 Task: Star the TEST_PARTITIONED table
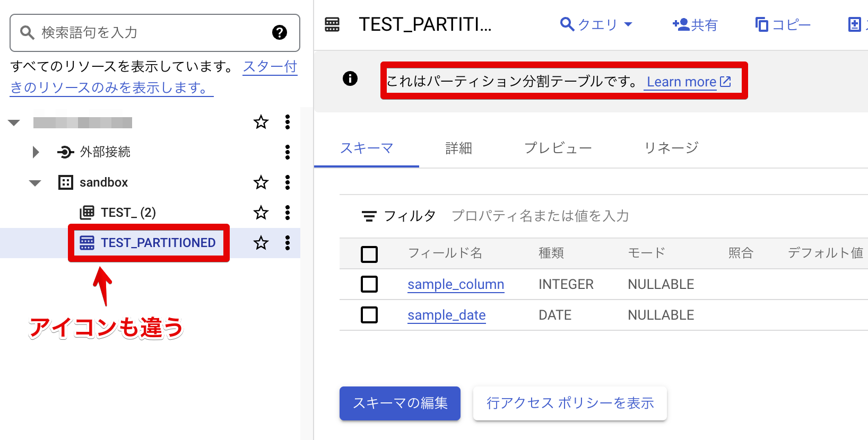(x=261, y=243)
